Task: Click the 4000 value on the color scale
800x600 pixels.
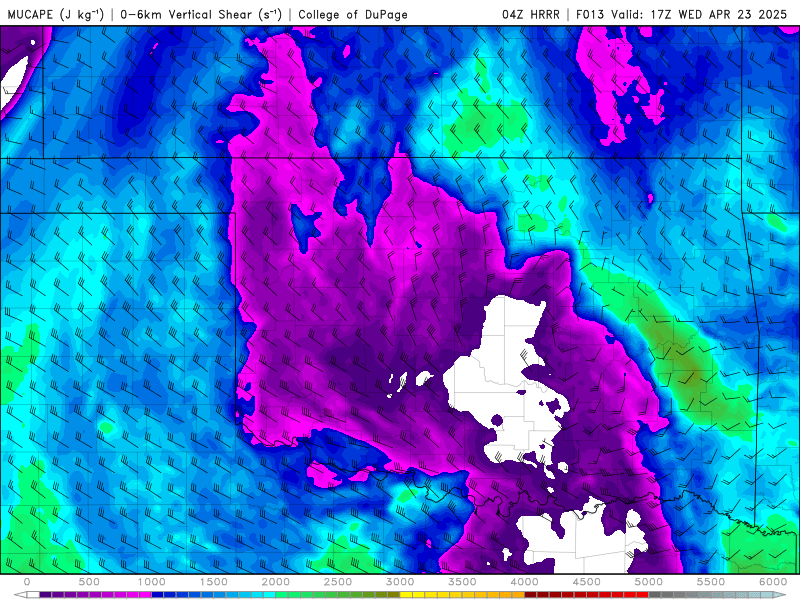Action: pyautogui.click(x=524, y=582)
